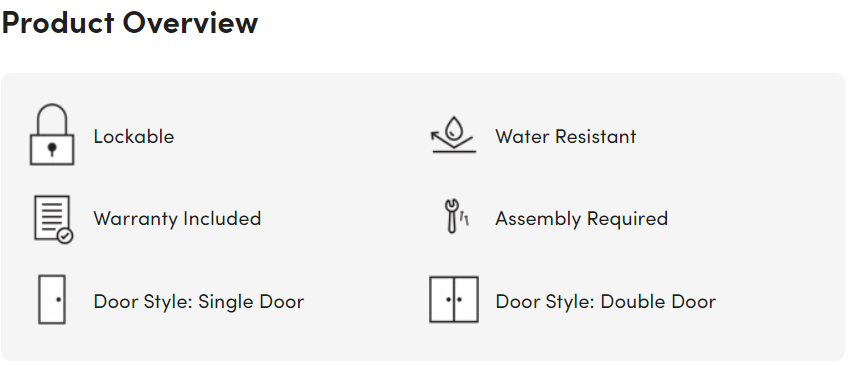Click the word Resistant in Water Resistant
865x365 pixels.
595,136
